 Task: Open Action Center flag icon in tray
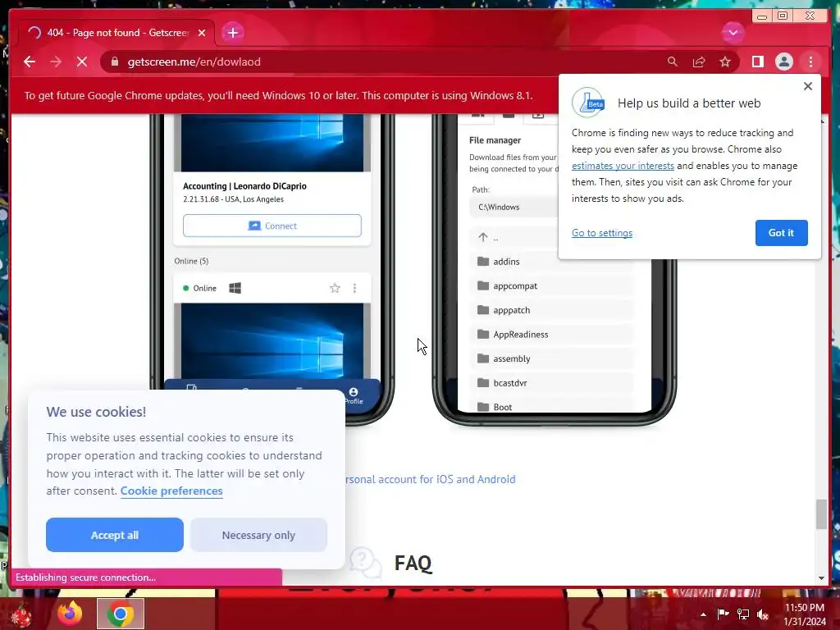(x=723, y=614)
